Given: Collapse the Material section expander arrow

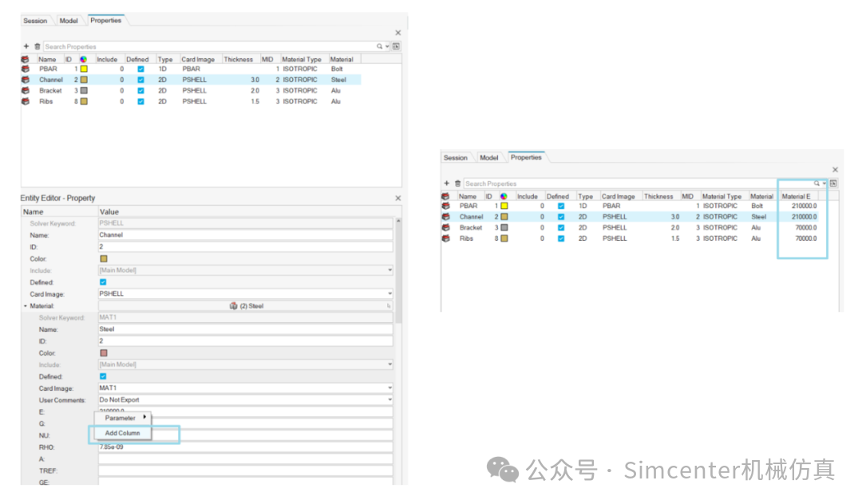Looking at the screenshot, I should tap(25, 305).
